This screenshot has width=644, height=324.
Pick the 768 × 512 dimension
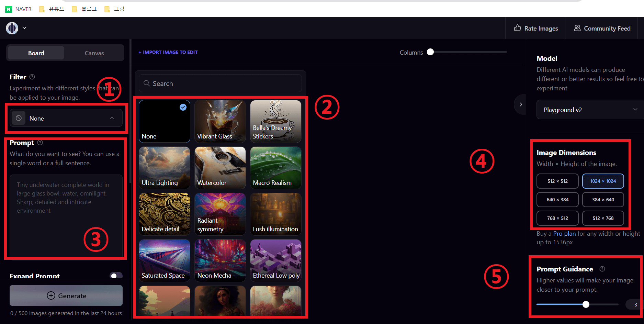coord(557,218)
